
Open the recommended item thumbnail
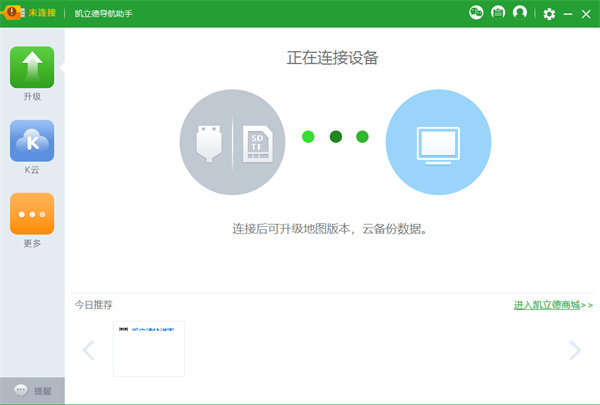[149, 348]
